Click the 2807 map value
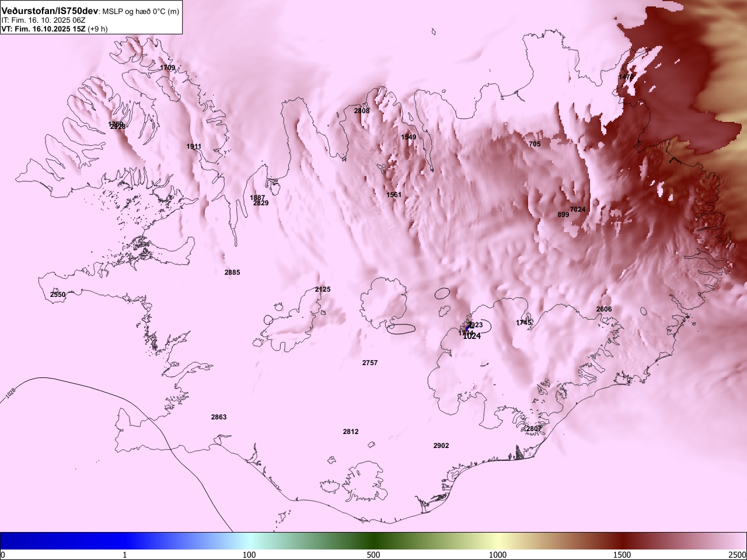This screenshot has height=560, width=747. click(x=534, y=429)
